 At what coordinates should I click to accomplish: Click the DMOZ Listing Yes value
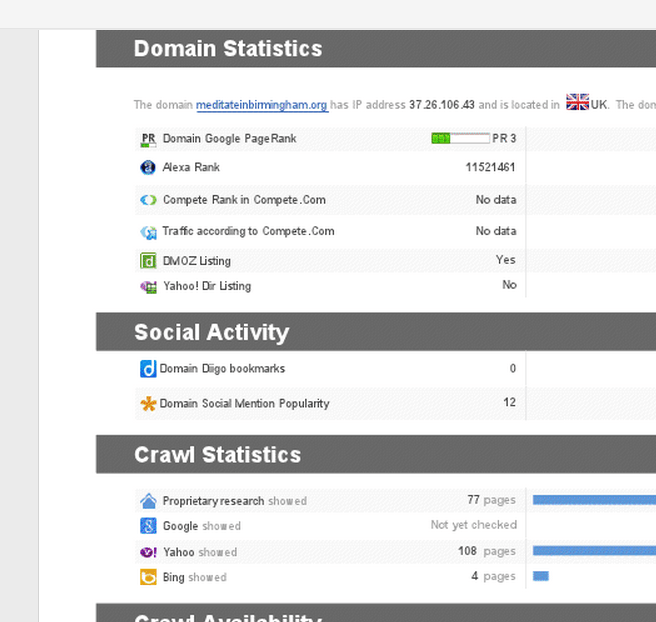click(x=506, y=260)
